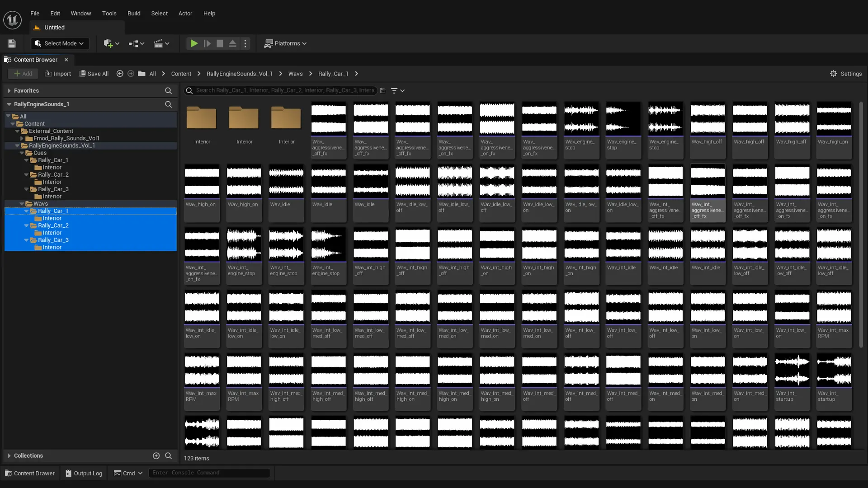The height and width of the screenshot is (488, 868).
Task: Click the save search icon
Action: click(x=382, y=90)
